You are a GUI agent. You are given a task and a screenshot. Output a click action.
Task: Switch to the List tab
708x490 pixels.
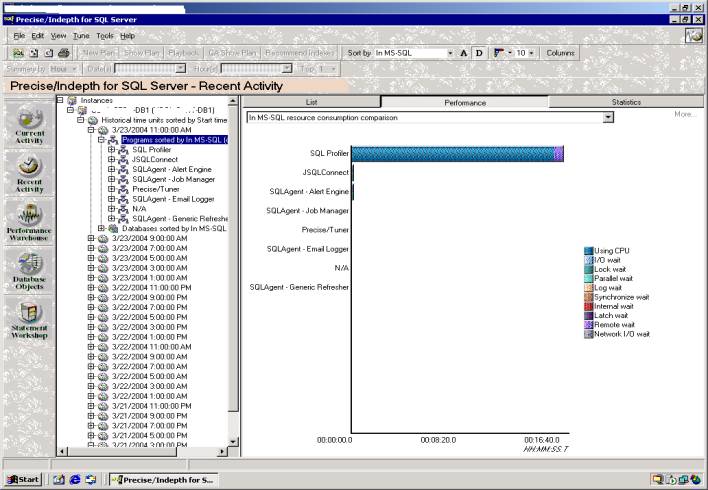coord(312,102)
